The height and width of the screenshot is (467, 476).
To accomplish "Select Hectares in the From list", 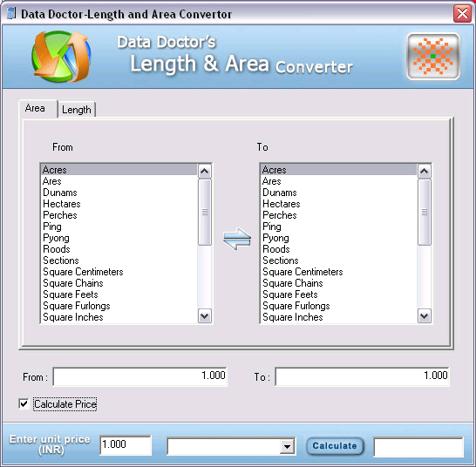I will (62, 204).
